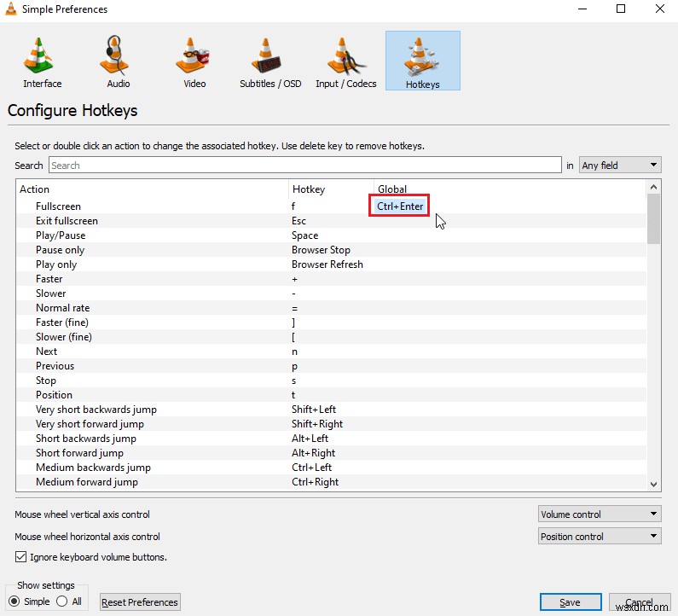This screenshot has width=678, height=616.
Task: Click the hotkey list scroll-down arrow
Action: pyautogui.click(x=653, y=484)
